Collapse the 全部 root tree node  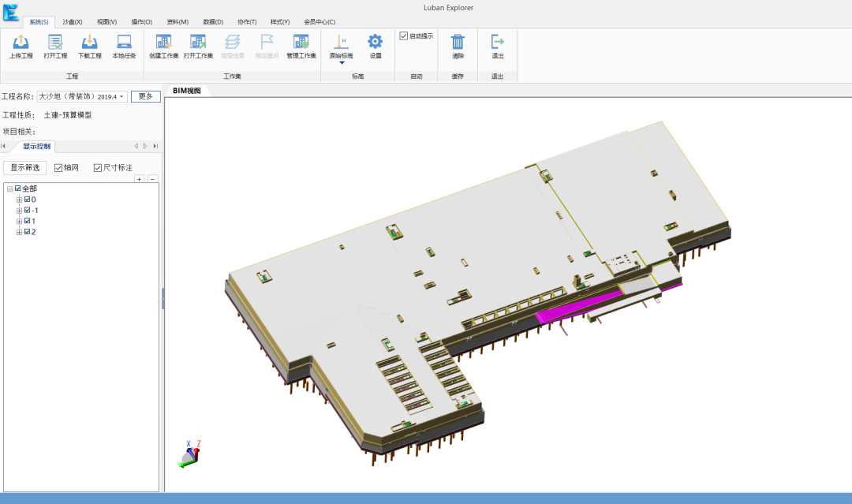[x=9, y=189]
